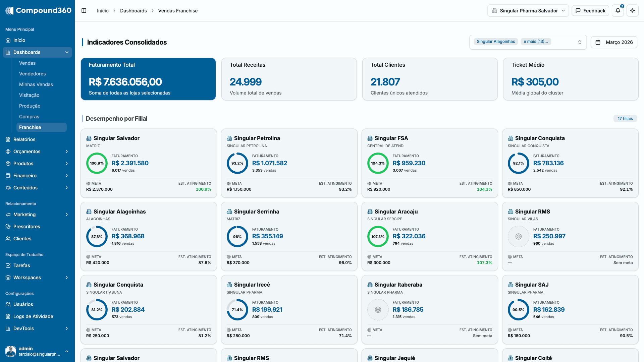The image size is (644, 362).
Task: Click Singular Conquista R$ 783.136 faturamento
Action: 548,163
